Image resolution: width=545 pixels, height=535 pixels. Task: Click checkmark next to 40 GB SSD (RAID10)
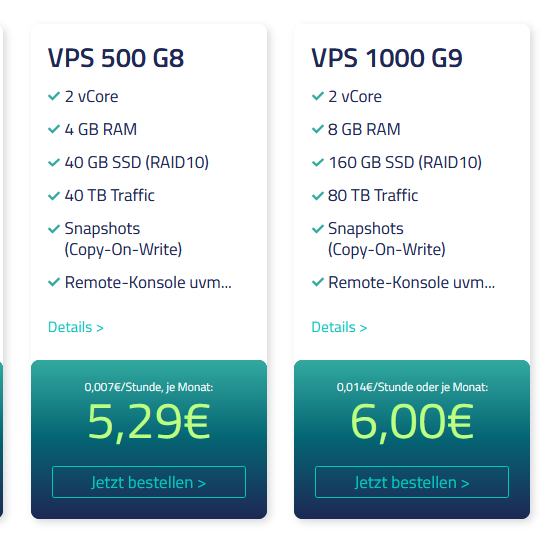click(54, 162)
